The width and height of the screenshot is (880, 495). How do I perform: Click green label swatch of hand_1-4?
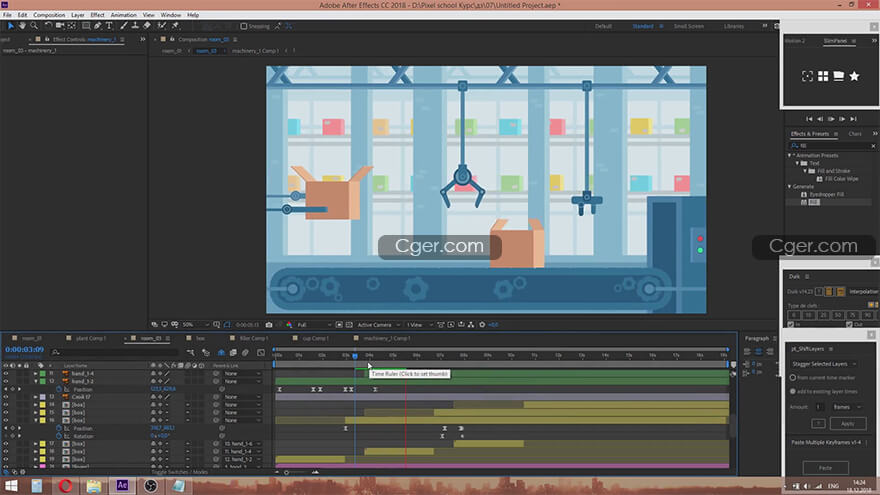point(43,373)
